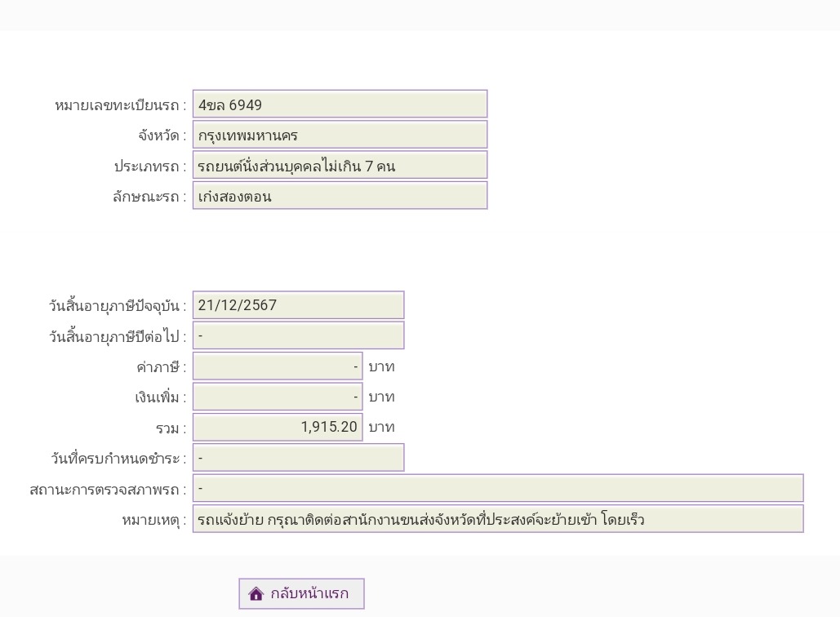
Task: Select the total amount 1,915.20
Action: click(278, 428)
